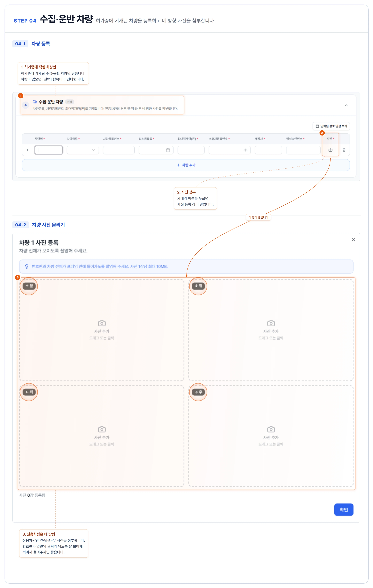Focus the 차량명 input field
Screen dimensions: 373x588
point(48,150)
